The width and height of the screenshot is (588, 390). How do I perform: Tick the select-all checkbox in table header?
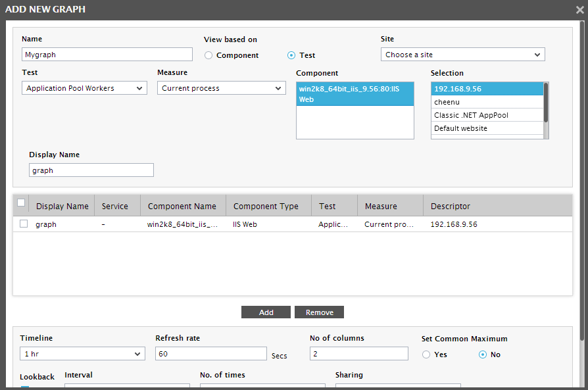(21, 203)
